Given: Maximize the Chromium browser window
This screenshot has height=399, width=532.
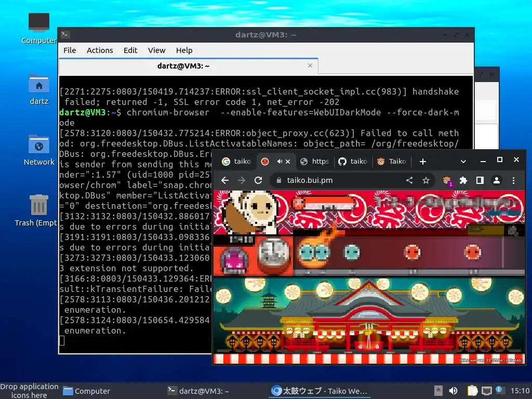Looking at the screenshot, I should click(499, 160).
